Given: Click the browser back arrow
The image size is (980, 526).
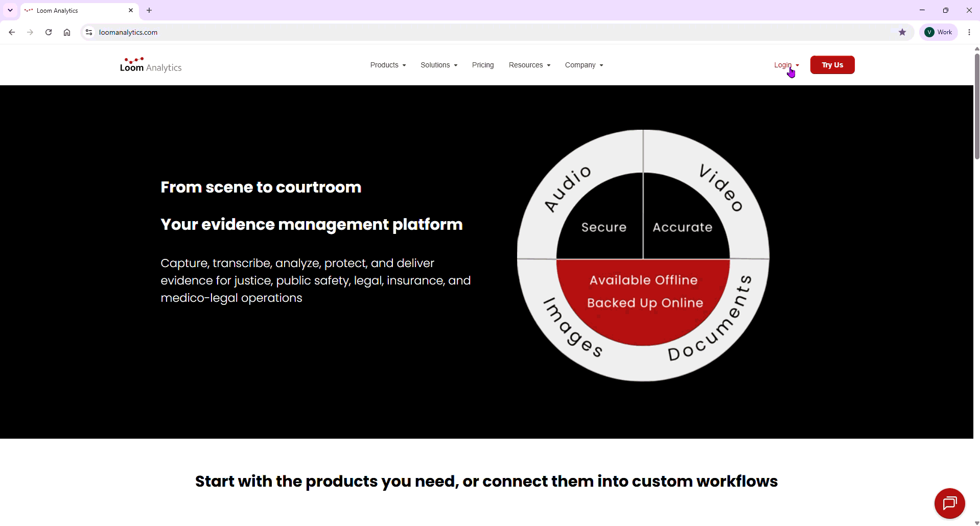Looking at the screenshot, I should pyautogui.click(x=12, y=32).
